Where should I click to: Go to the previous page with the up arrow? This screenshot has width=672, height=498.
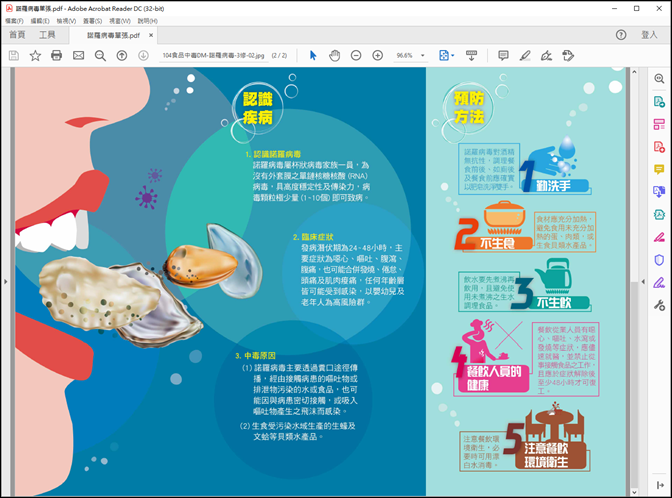tap(122, 55)
